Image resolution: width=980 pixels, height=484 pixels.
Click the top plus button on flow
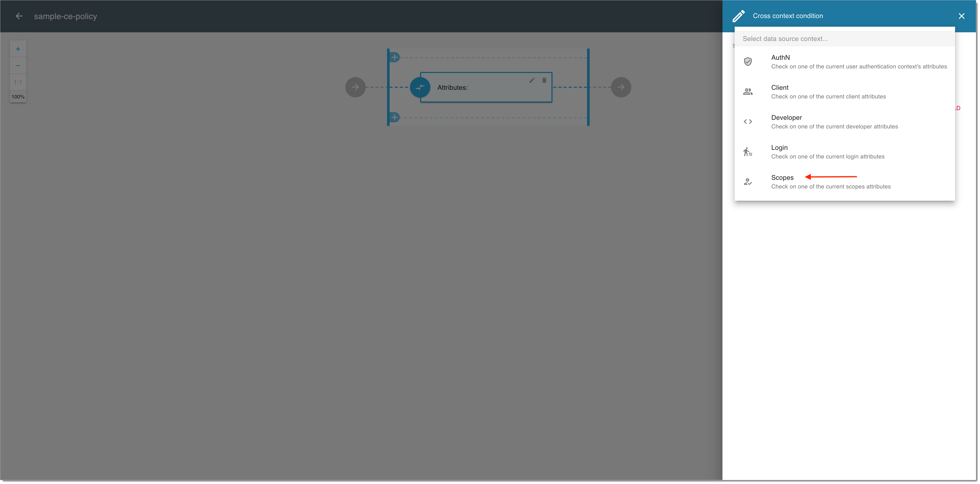pyautogui.click(x=395, y=56)
